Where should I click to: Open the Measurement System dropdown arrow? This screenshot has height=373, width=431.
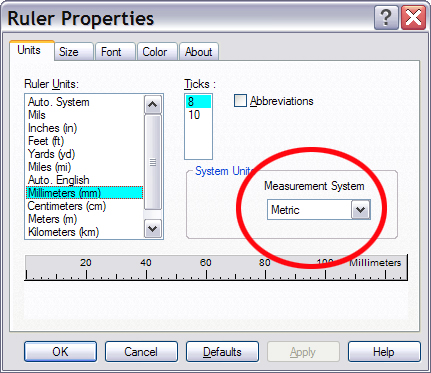coord(360,210)
